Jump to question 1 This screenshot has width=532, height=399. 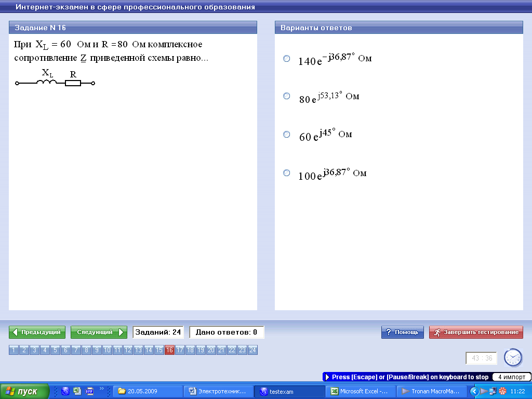(14, 350)
